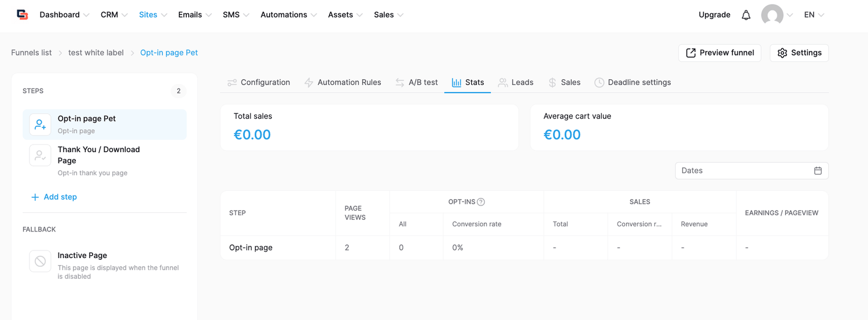
Task: Click the Automation Rules lightning icon
Action: [308, 83]
